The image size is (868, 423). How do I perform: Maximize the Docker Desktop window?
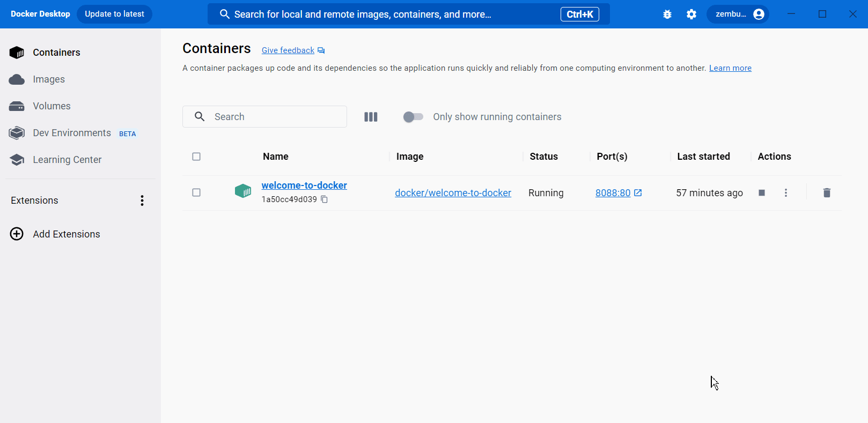click(822, 14)
